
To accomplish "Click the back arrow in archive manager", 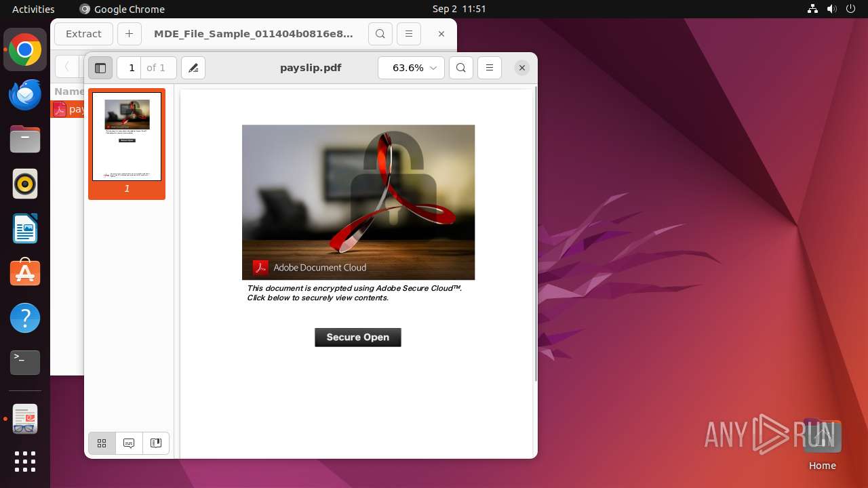I will [67, 66].
